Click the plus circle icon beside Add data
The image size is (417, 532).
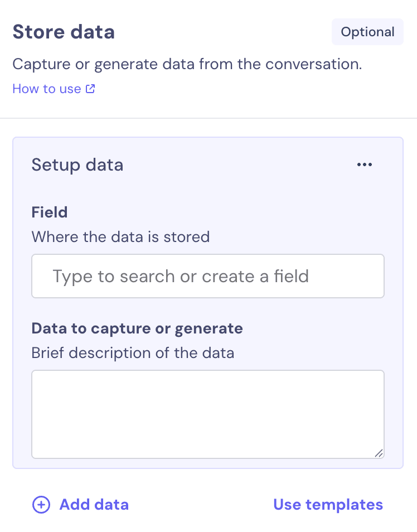(x=41, y=505)
